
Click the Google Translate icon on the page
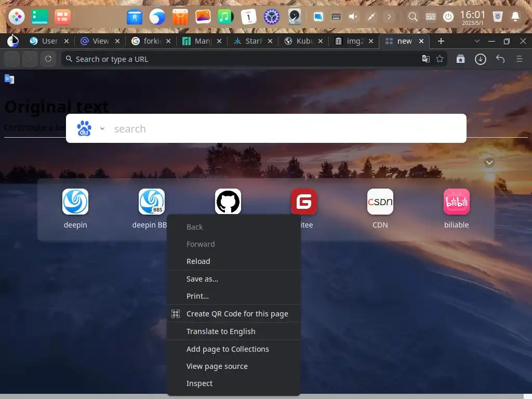point(9,79)
